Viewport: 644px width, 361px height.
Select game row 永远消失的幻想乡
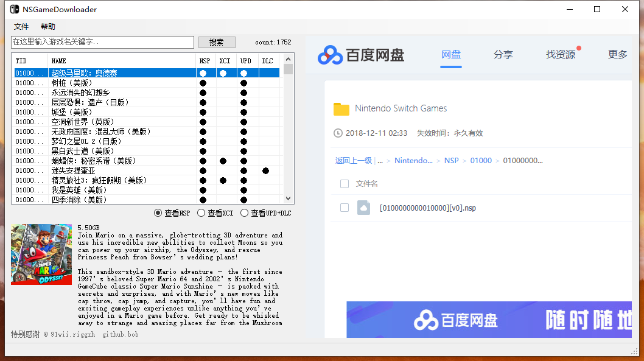pos(147,93)
